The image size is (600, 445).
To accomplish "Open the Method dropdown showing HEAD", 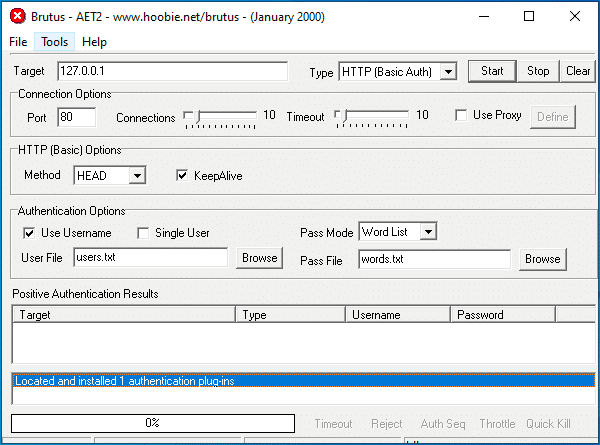I will (110, 176).
